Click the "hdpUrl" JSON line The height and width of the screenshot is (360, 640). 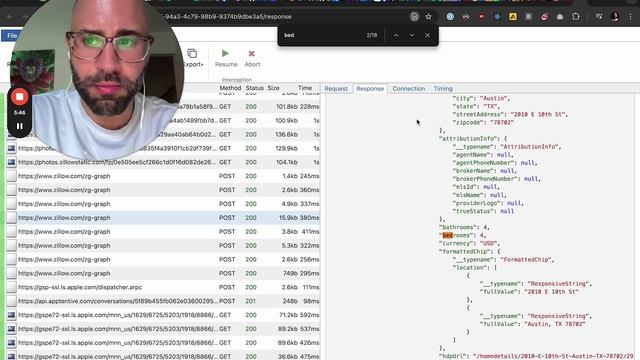(x=537, y=356)
